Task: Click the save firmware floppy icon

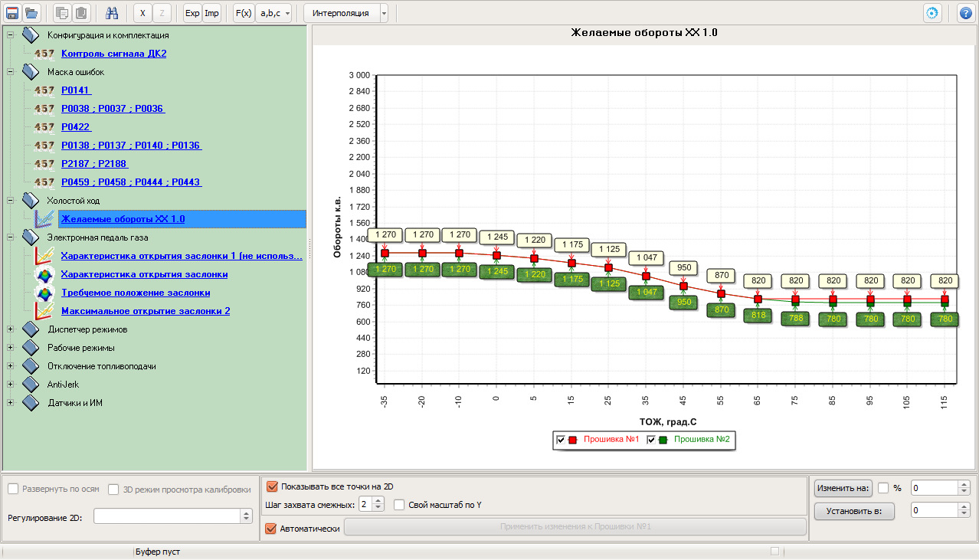Action: click(12, 13)
